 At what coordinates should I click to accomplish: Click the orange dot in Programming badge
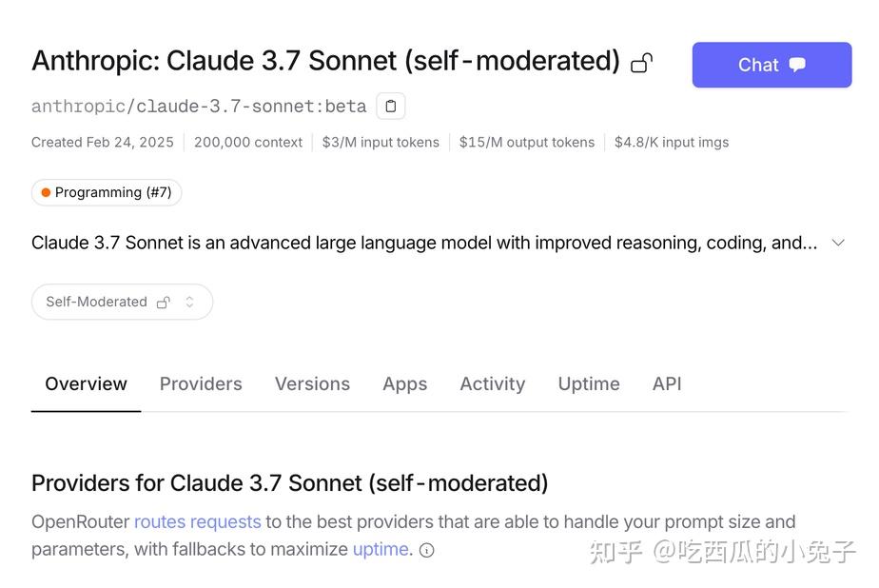click(46, 192)
